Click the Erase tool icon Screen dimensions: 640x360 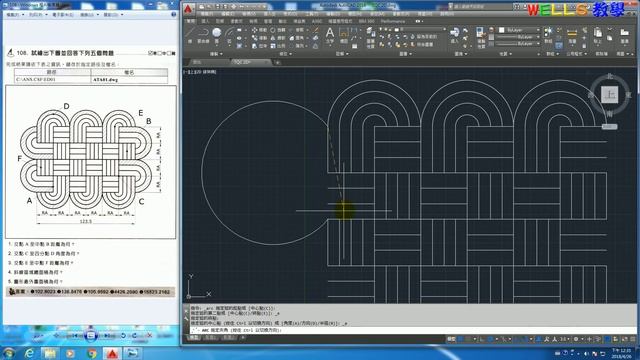(x=316, y=30)
